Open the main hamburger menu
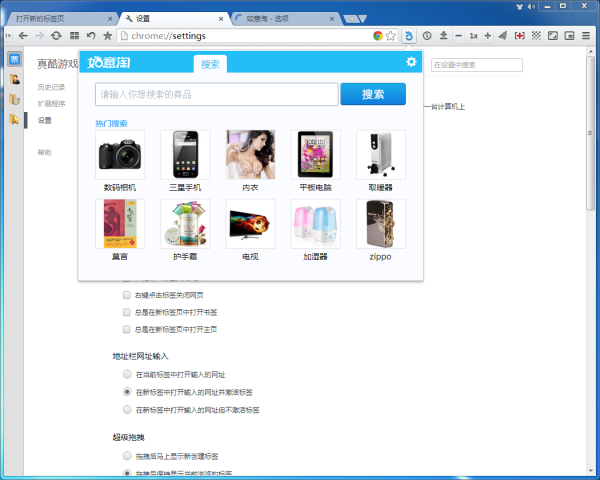The image size is (600, 480). coord(586,36)
